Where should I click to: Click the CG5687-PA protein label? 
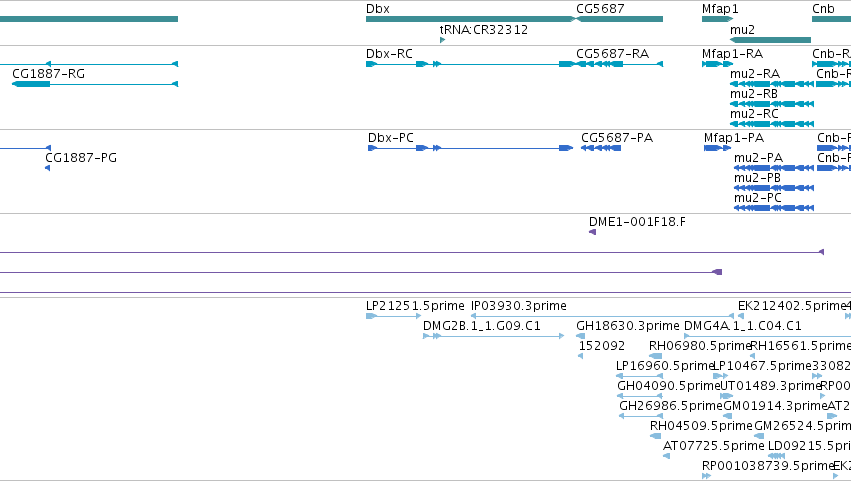617,138
